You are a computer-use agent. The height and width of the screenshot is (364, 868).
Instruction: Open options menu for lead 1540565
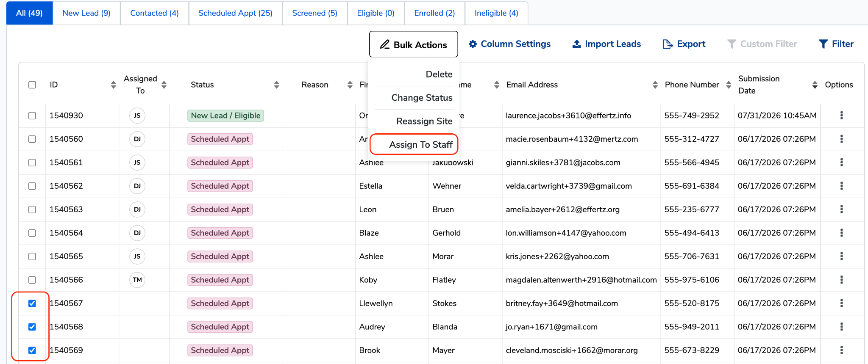click(x=841, y=256)
